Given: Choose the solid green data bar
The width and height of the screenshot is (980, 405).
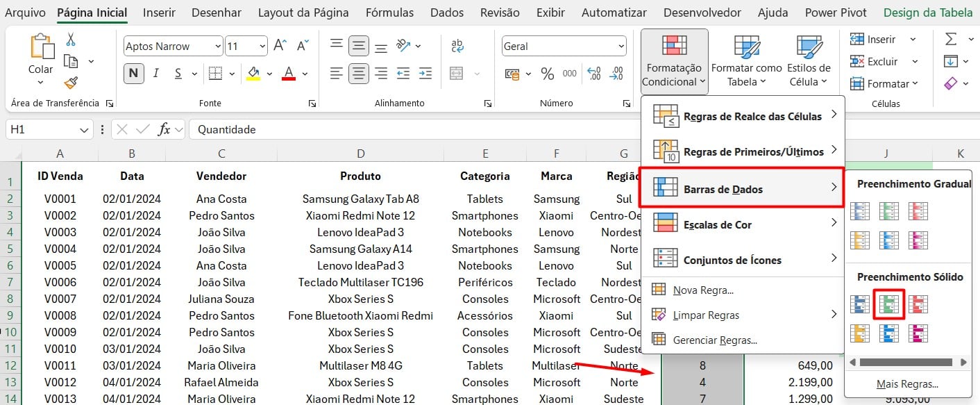Looking at the screenshot, I should [889, 304].
